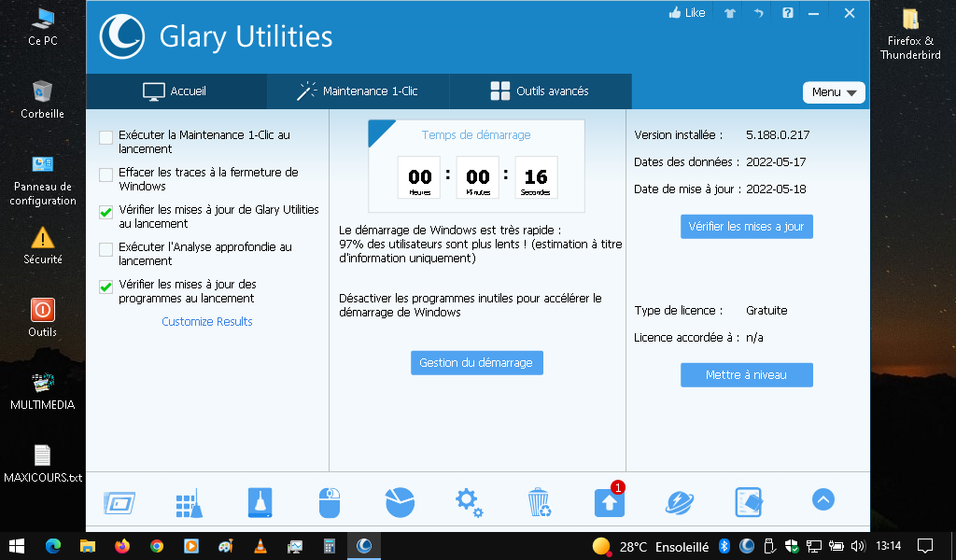Image resolution: width=956 pixels, height=560 pixels.
Task: Click the seconds counter showing 16
Action: (x=536, y=177)
